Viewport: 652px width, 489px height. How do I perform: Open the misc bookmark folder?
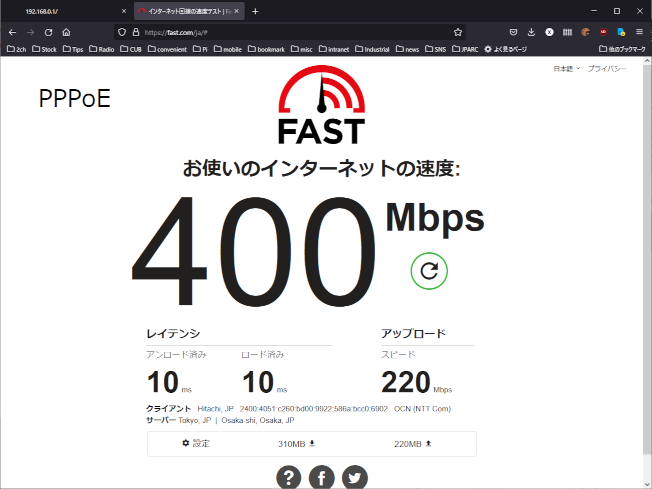tap(302, 49)
